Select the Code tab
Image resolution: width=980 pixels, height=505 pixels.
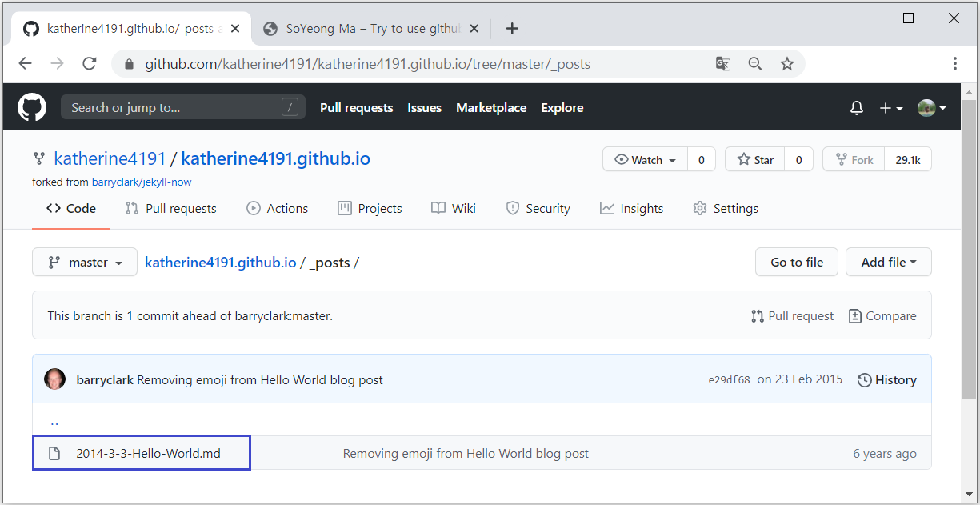coord(71,208)
